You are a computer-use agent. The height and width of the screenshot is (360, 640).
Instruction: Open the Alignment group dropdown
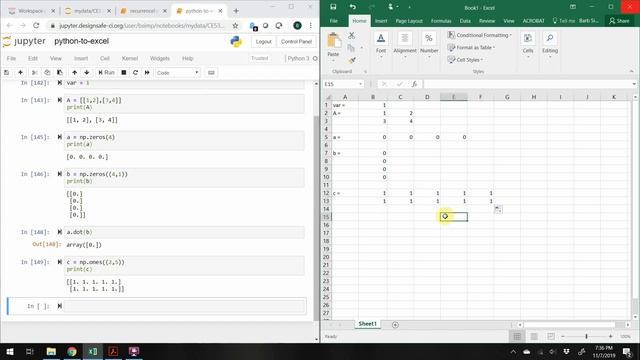pyautogui.click(x=405, y=46)
